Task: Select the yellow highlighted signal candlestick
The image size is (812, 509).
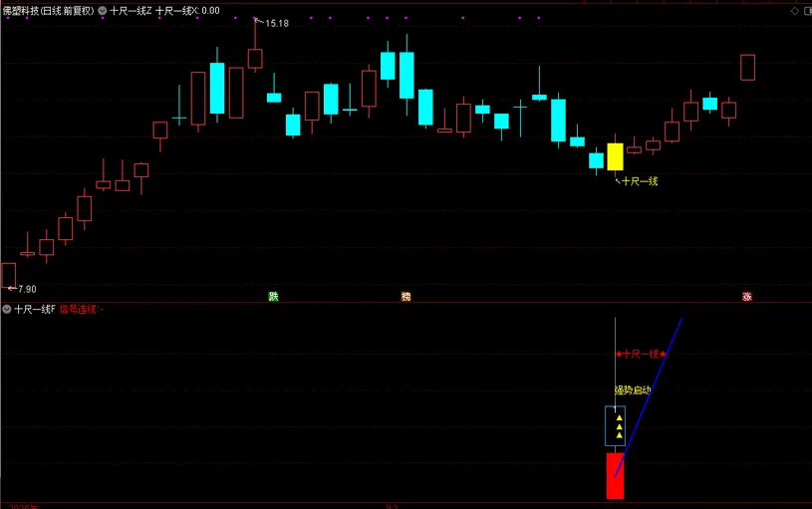Action: (615, 156)
